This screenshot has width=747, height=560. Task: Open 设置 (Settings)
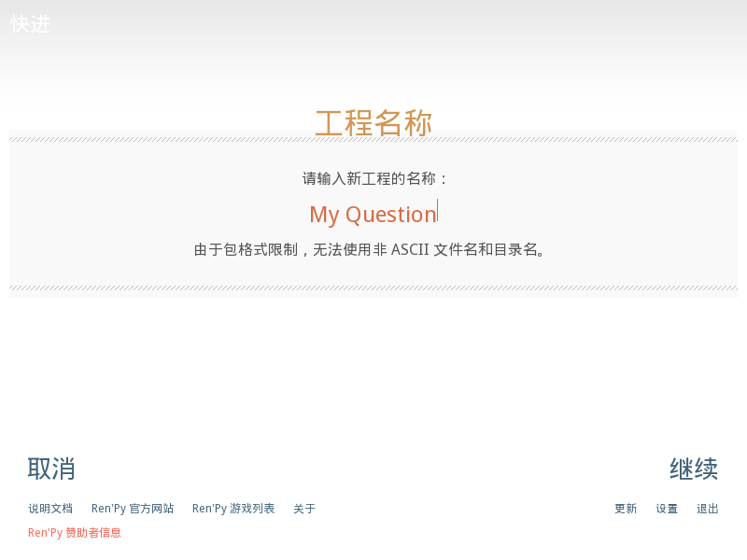(667, 509)
